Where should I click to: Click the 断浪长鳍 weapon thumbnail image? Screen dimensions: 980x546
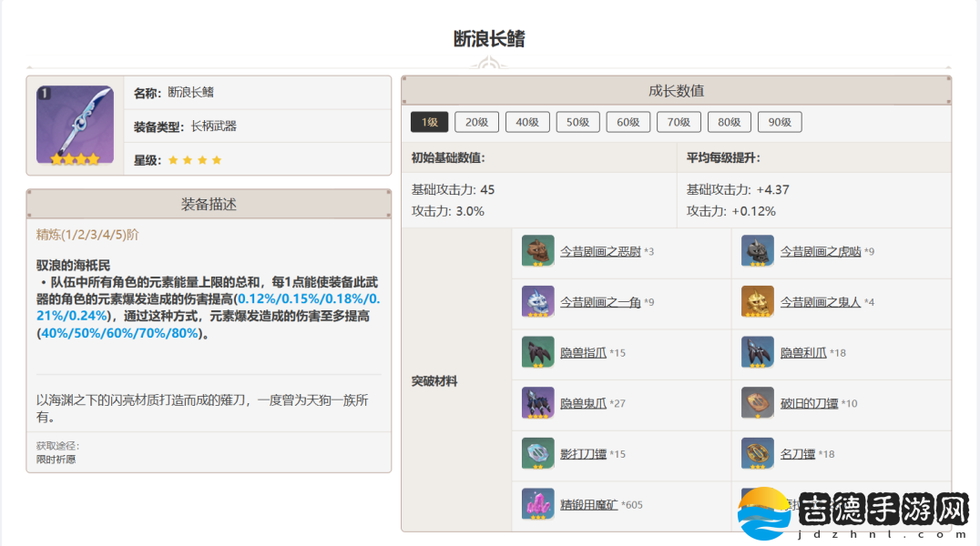tap(75, 126)
